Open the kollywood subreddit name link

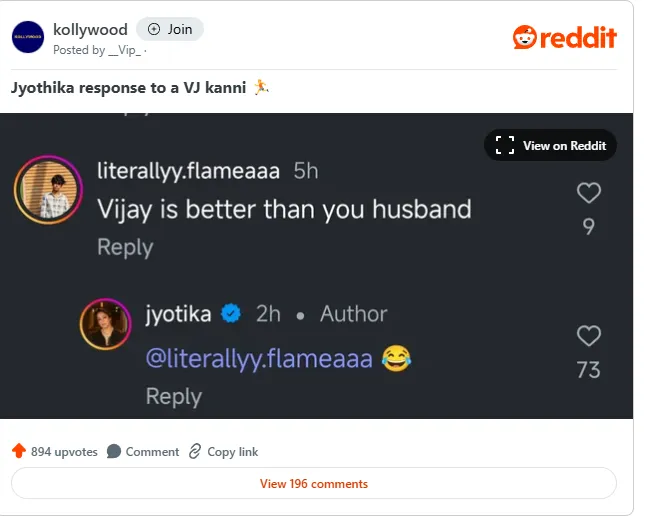coord(90,29)
